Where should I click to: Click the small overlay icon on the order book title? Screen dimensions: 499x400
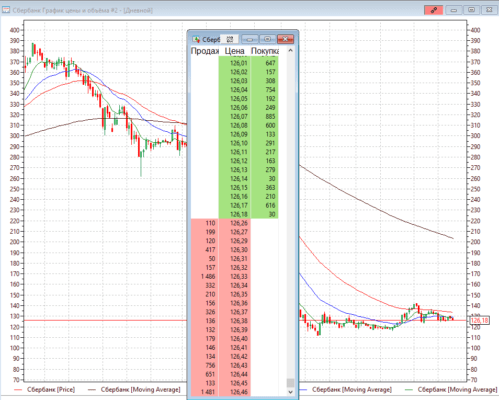tap(230, 39)
